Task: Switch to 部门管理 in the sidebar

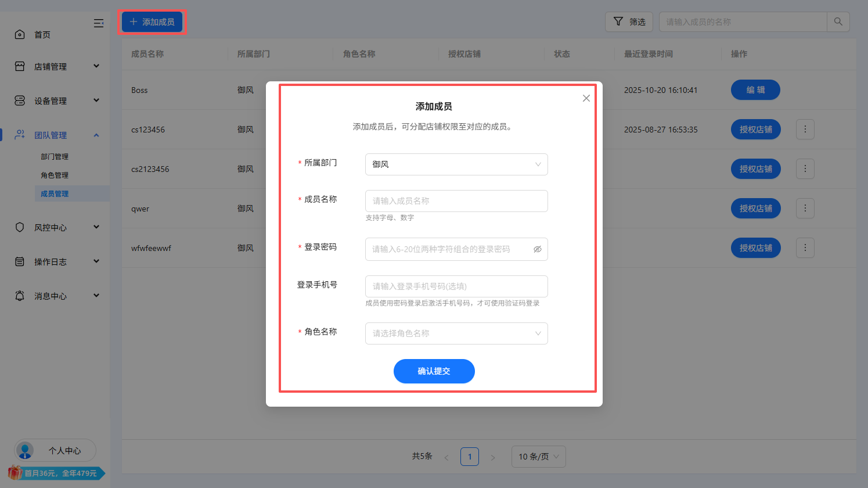Action: click(x=54, y=156)
